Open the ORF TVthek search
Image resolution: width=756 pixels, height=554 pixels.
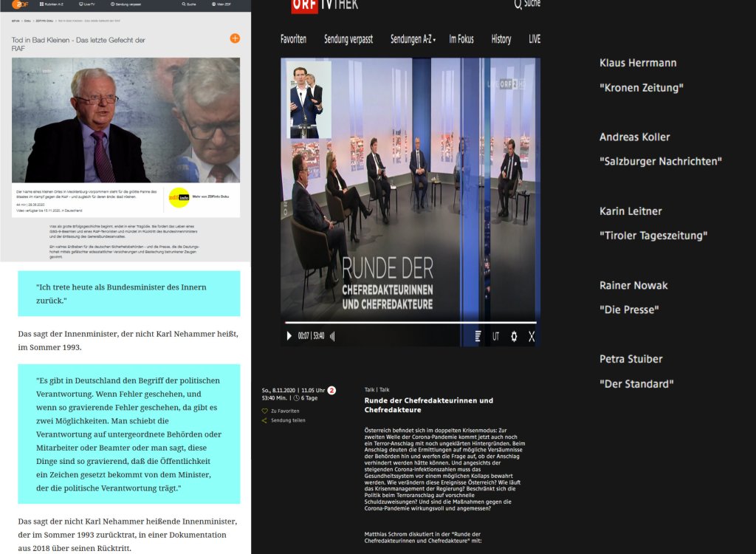[526, 4]
